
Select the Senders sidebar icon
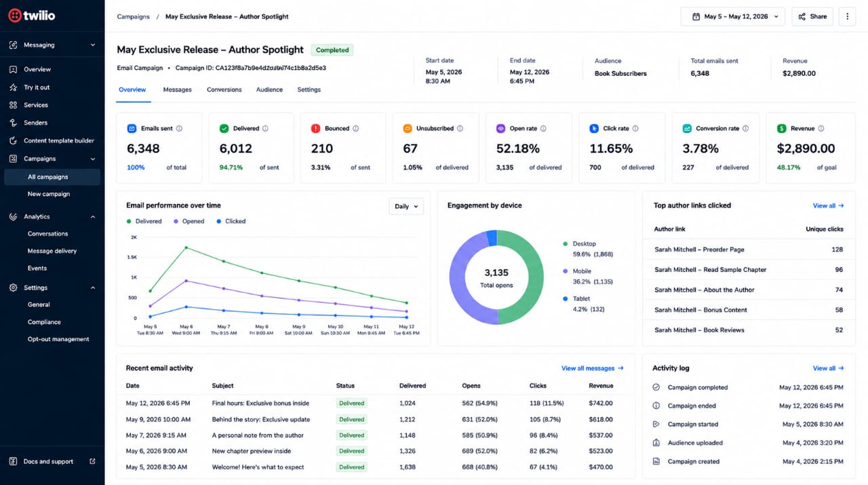point(13,123)
